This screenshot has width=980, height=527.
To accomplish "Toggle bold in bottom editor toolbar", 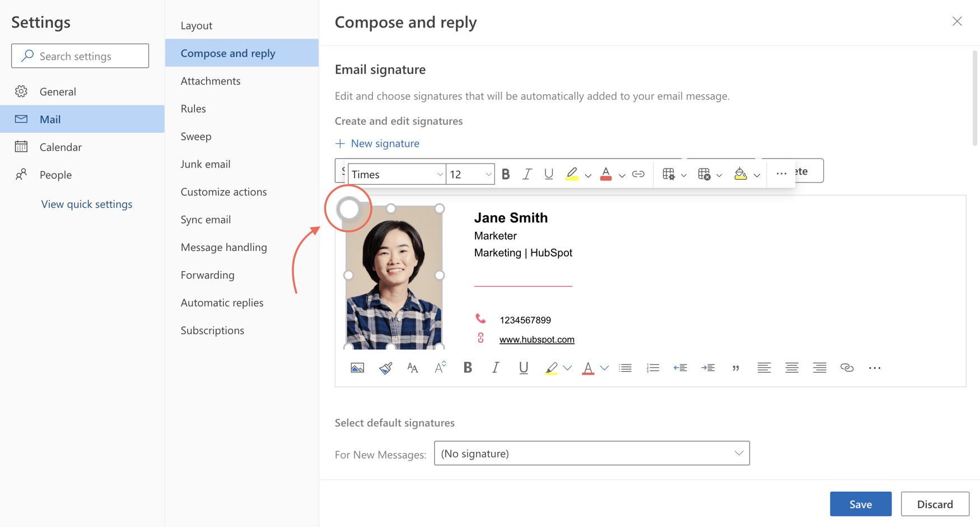I will [x=468, y=367].
